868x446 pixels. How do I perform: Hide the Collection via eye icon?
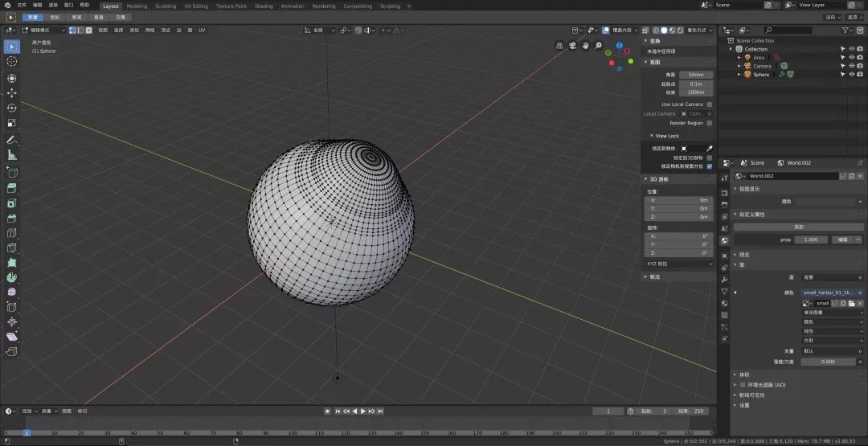coord(852,49)
